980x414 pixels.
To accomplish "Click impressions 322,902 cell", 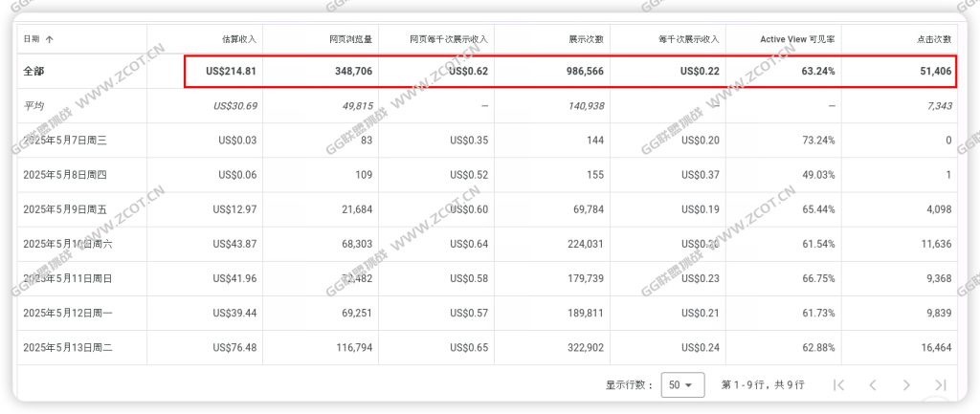I will (x=587, y=348).
